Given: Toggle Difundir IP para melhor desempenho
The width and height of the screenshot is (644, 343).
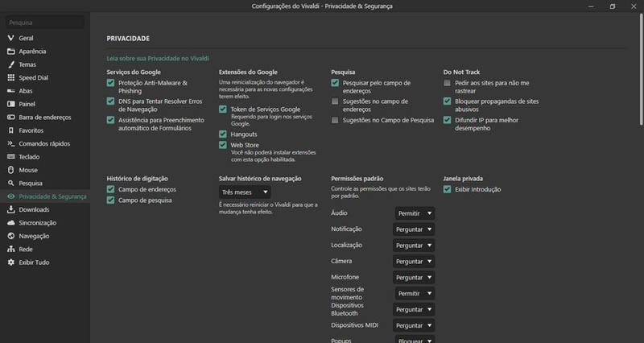Looking at the screenshot, I should click(447, 120).
